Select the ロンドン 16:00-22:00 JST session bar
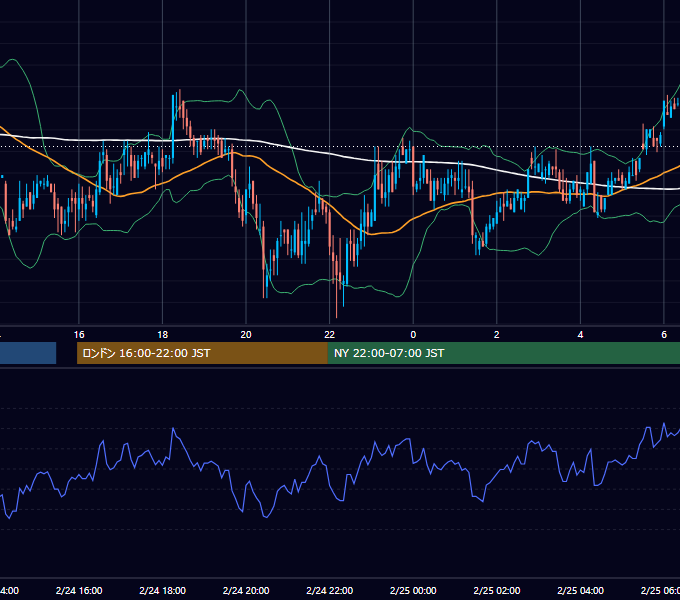This screenshot has height=600, width=680. 202,353
